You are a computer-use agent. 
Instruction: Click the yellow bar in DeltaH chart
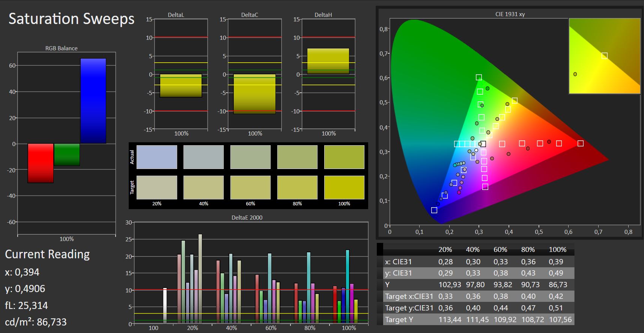pos(328,61)
